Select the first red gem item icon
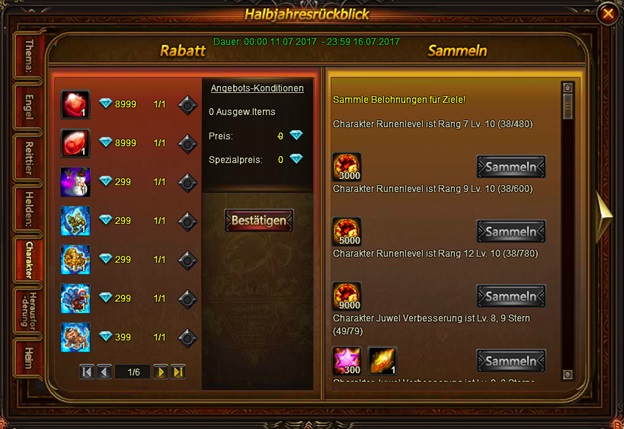The image size is (624, 429). (x=75, y=104)
